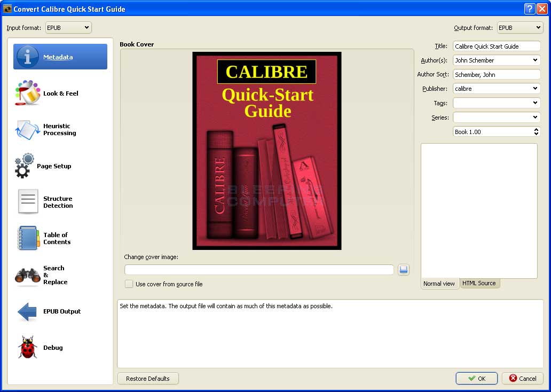The width and height of the screenshot is (551, 392).
Task: Select the Heuristic Processing pages icon
Action: pos(28,130)
